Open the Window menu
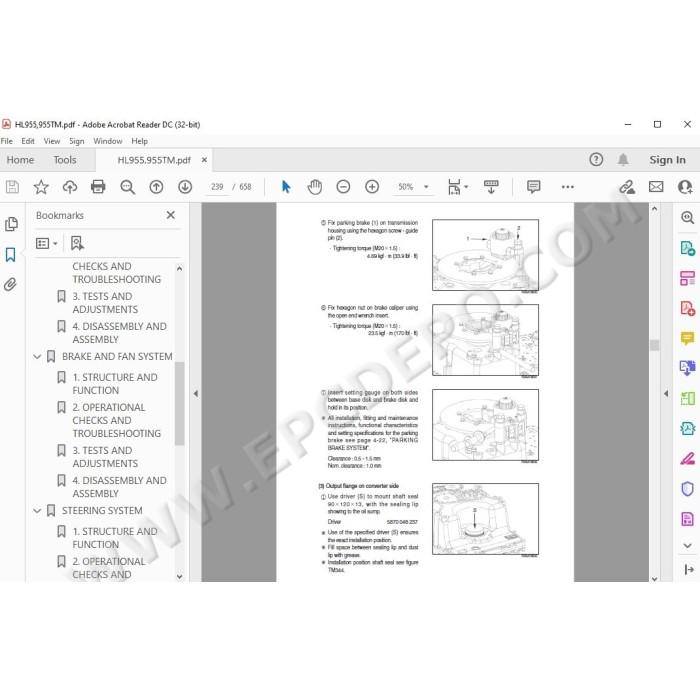 pyautogui.click(x=108, y=141)
